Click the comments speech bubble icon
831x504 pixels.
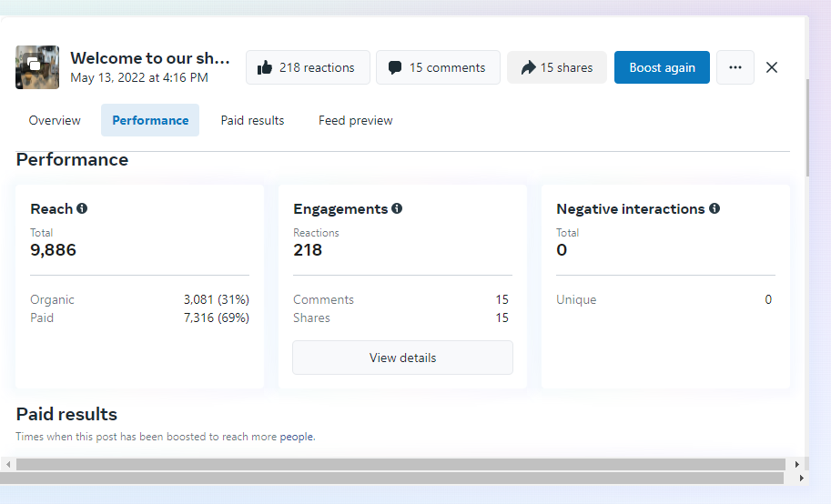[x=395, y=67]
